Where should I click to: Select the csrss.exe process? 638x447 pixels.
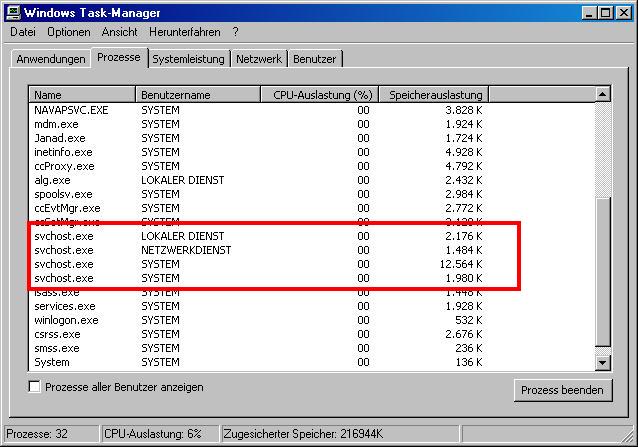pyautogui.click(x=259, y=334)
